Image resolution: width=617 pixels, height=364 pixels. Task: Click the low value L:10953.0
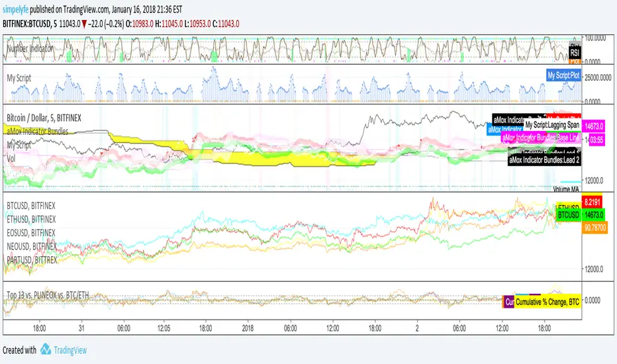pyautogui.click(x=197, y=24)
